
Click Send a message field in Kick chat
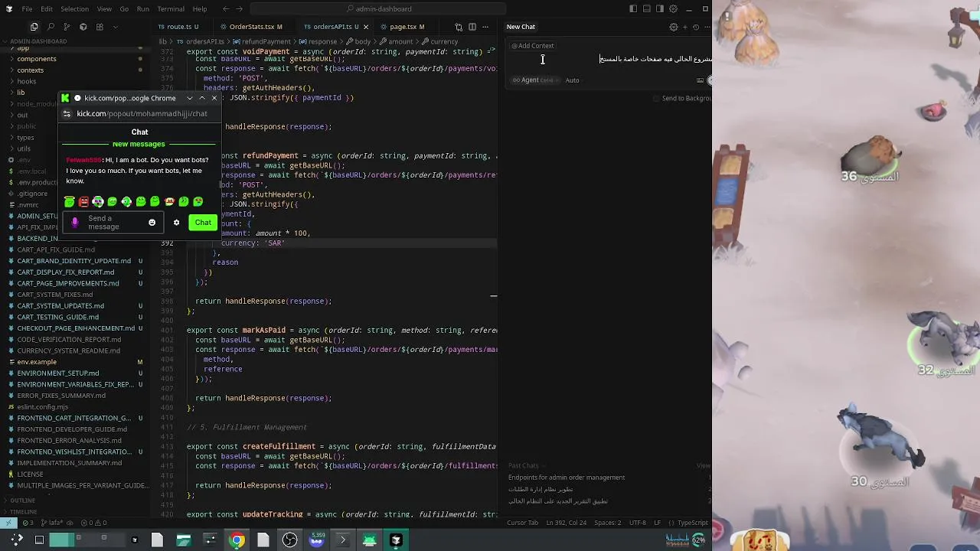coord(113,223)
